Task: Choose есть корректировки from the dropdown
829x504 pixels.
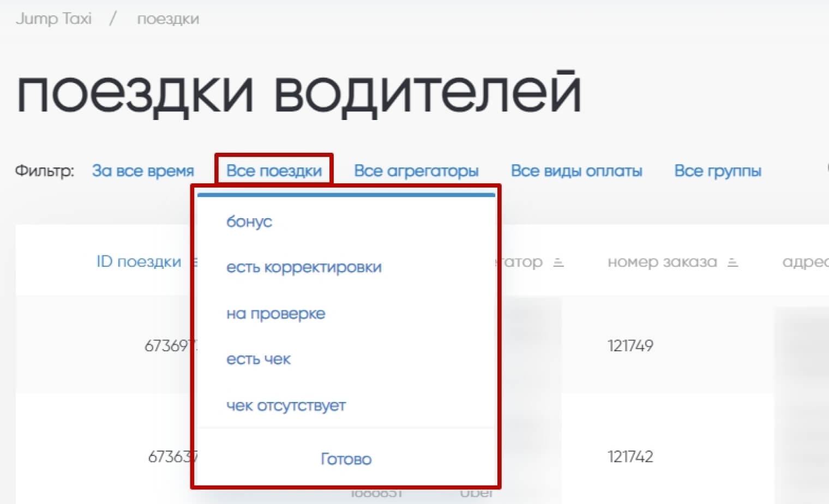Action: (304, 267)
